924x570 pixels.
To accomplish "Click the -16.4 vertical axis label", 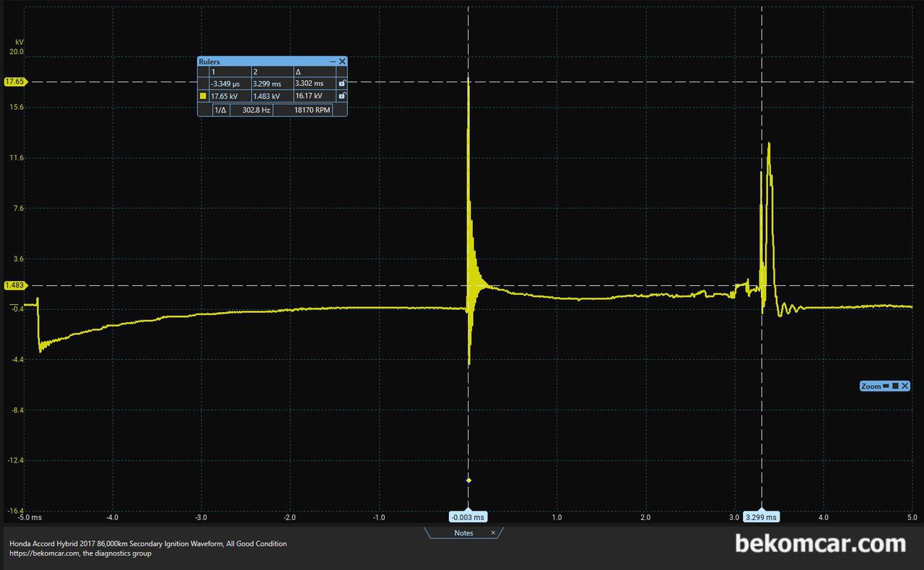I will coord(16,511).
